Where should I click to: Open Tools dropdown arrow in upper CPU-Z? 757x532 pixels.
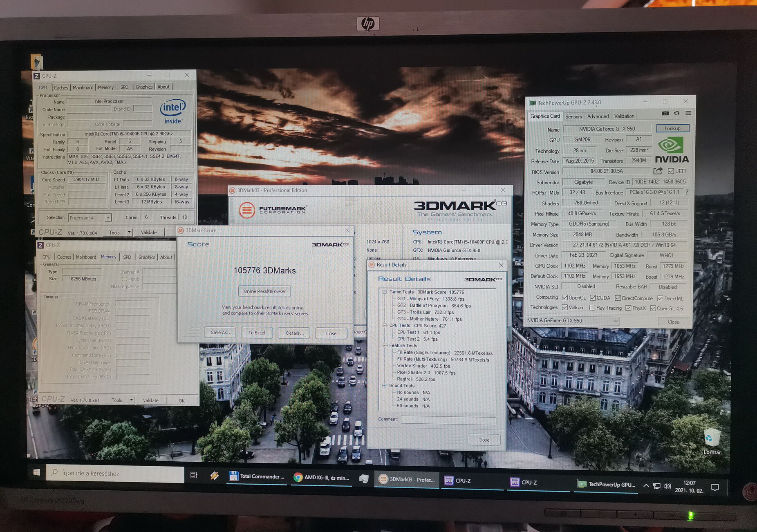point(129,232)
